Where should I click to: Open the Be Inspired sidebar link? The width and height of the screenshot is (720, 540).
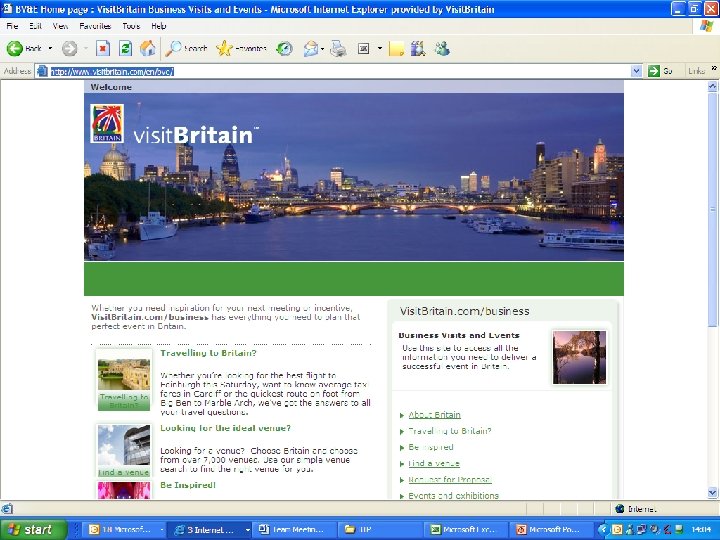coord(431,447)
